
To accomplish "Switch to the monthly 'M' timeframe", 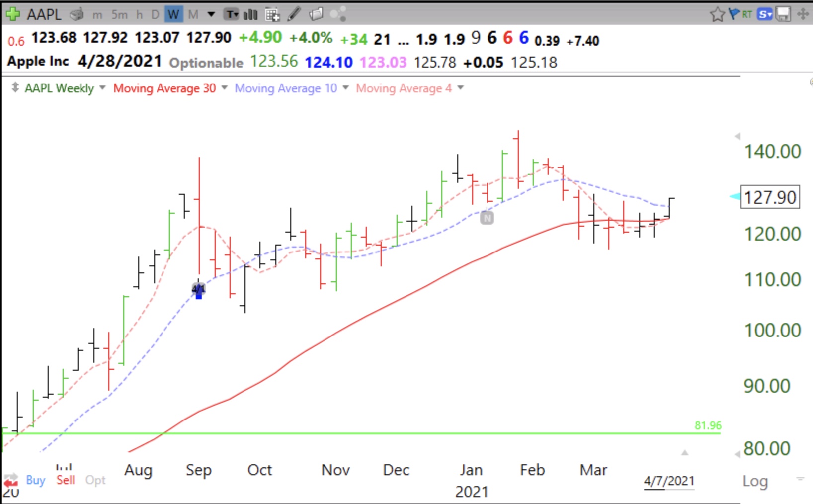I will [x=193, y=14].
